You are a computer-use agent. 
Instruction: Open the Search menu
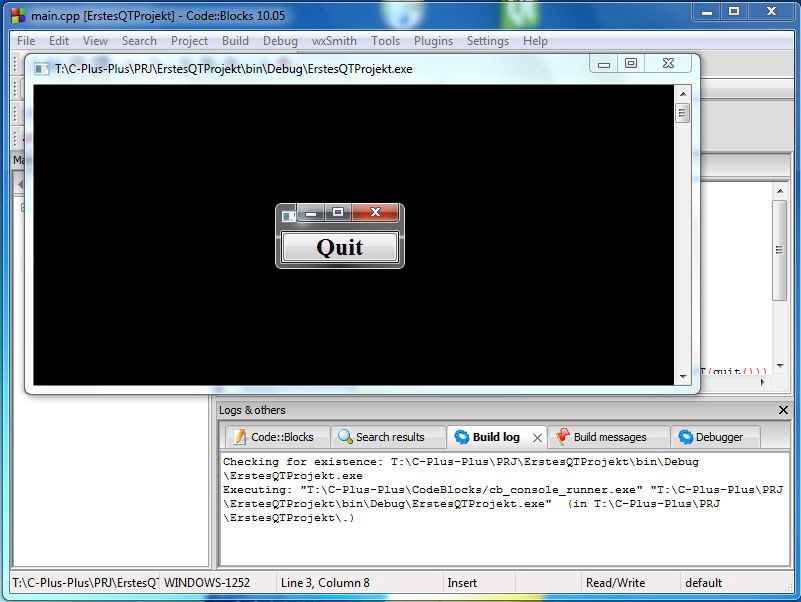[139, 41]
